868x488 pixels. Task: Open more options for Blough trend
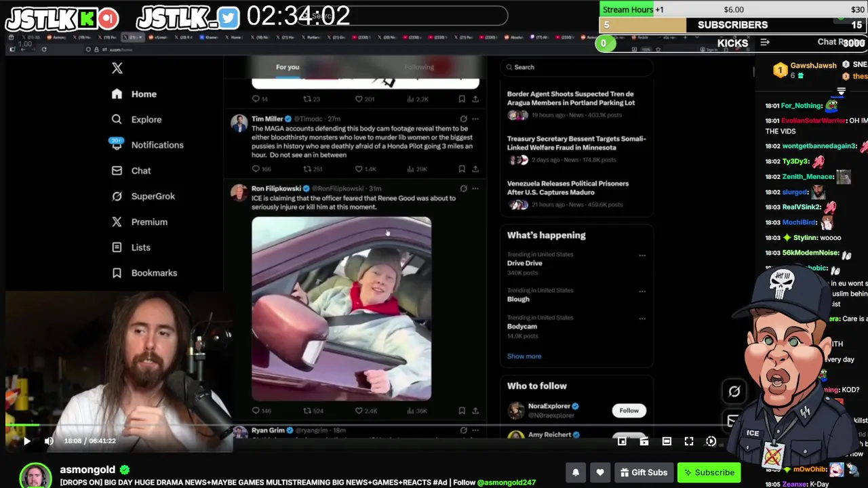pyautogui.click(x=642, y=292)
